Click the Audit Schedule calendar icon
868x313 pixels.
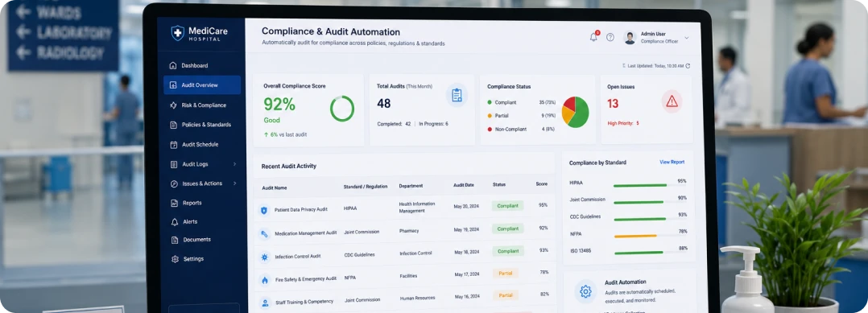pos(173,144)
